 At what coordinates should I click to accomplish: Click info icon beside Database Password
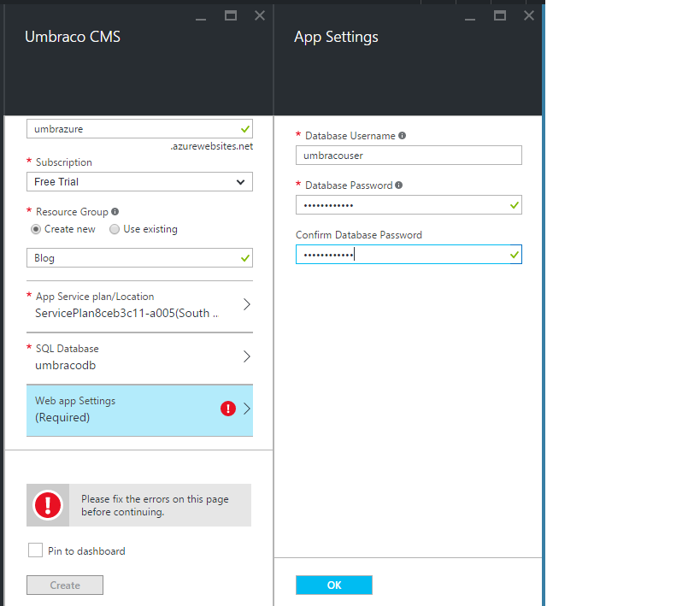coord(398,185)
